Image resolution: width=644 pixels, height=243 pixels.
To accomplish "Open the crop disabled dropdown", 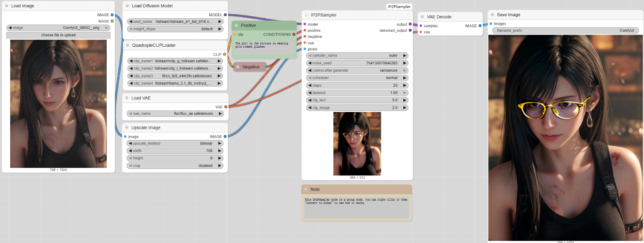I will click(x=175, y=166).
